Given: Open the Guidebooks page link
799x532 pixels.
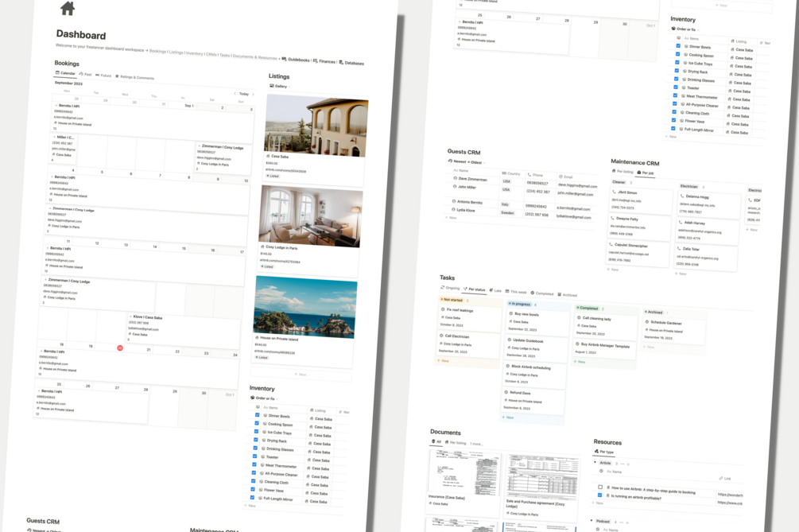Looking at the screenshot, I should [296, 60].
